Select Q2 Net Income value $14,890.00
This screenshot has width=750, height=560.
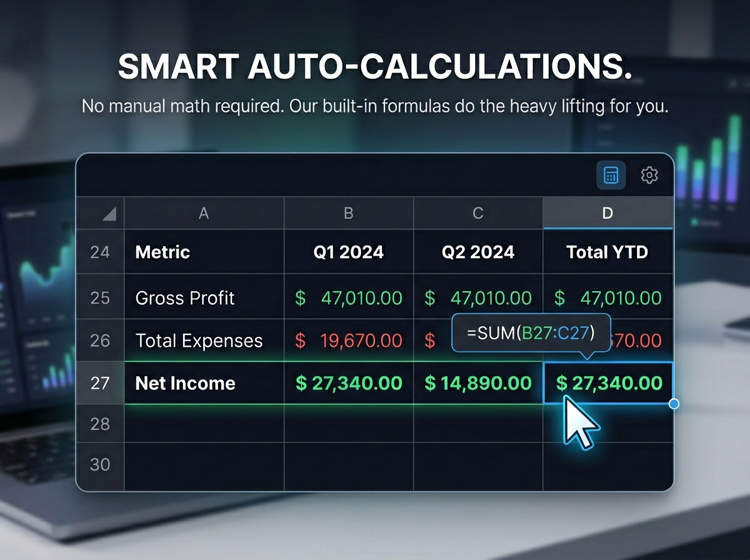478,383
